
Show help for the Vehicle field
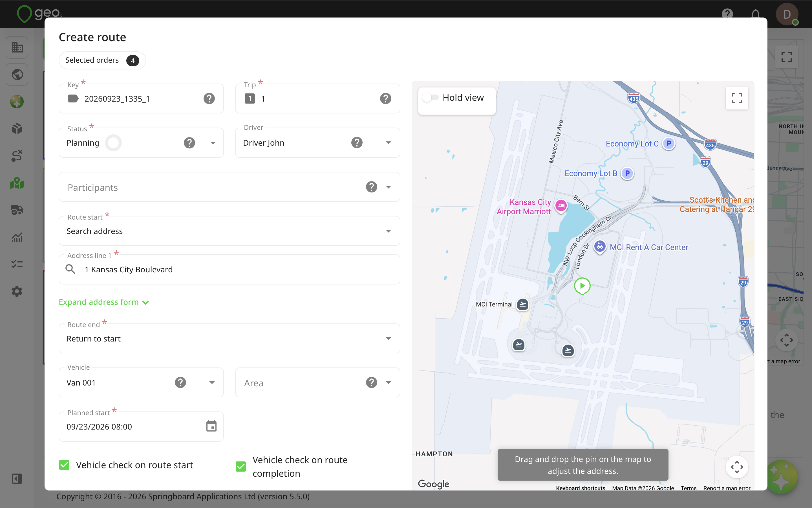tap(180, 382)
